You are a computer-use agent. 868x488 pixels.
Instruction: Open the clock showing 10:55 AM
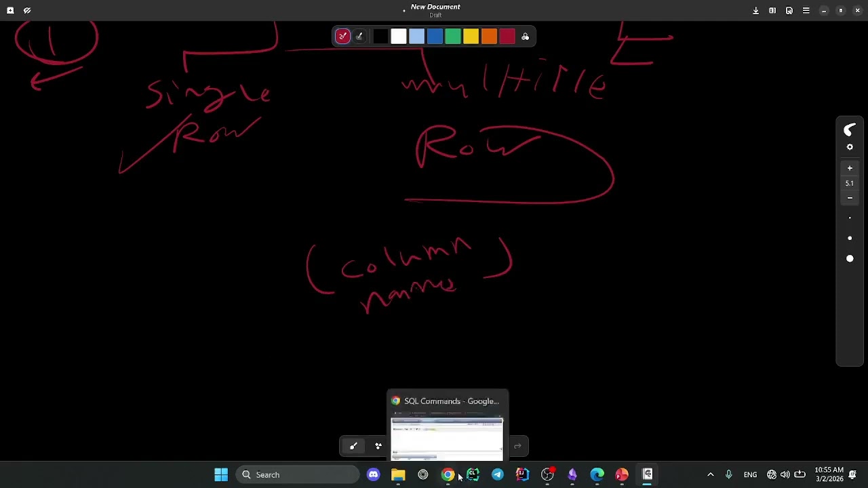[829, 474]
